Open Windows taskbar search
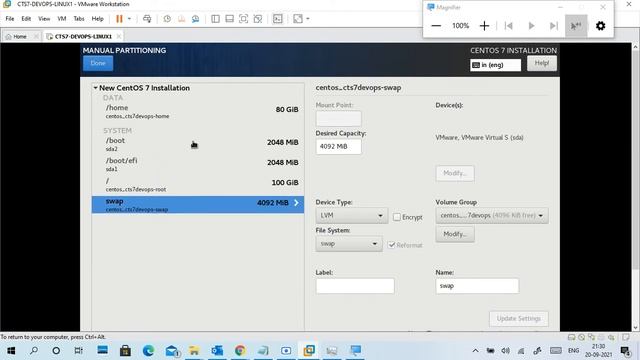The image size is (640, 360). pos(34,351)
